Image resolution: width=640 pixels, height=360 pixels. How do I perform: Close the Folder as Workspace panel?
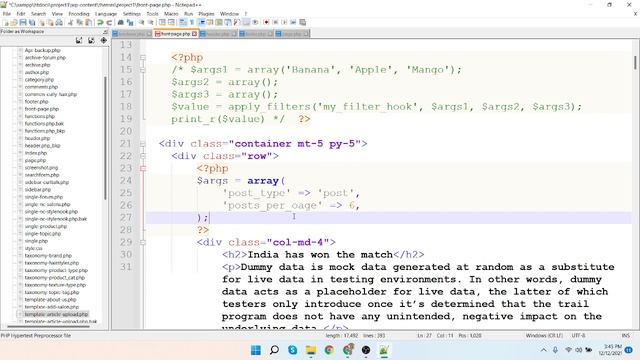[x=105, y=31]
